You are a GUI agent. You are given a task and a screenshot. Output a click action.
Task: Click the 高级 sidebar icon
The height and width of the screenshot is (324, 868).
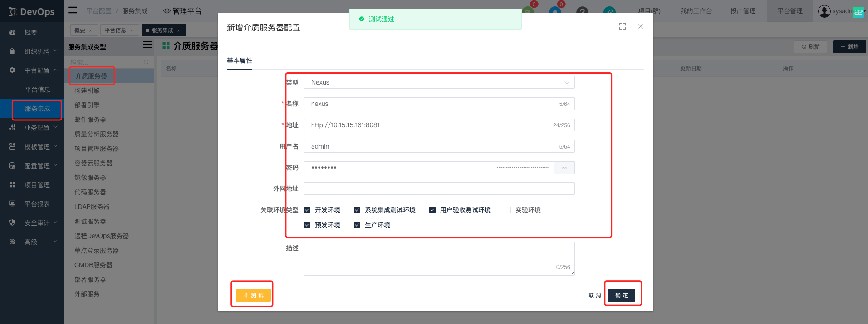pyautogui.click(x=12, y=242)
